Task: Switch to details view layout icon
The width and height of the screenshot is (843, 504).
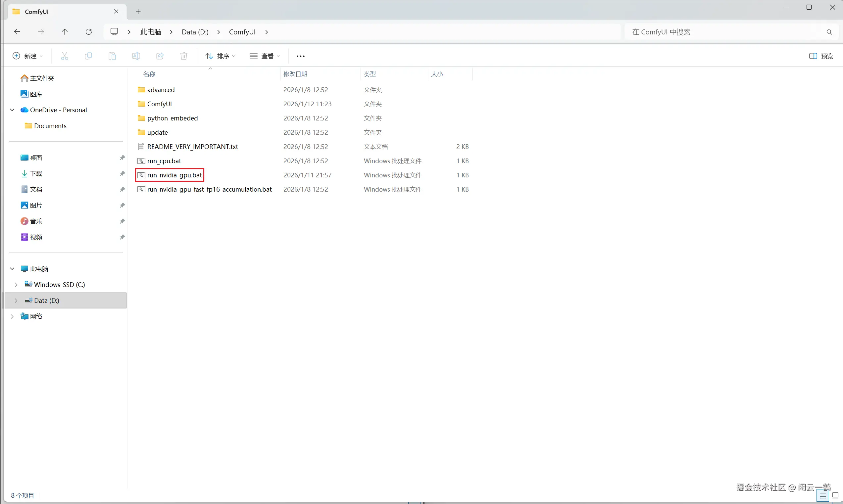Action: point(823,496)
